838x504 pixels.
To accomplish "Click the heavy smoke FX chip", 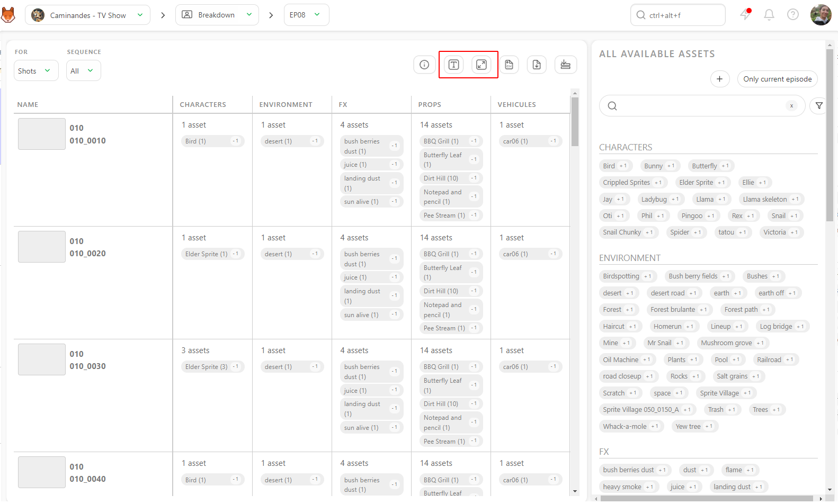I will tap(629, 487).
